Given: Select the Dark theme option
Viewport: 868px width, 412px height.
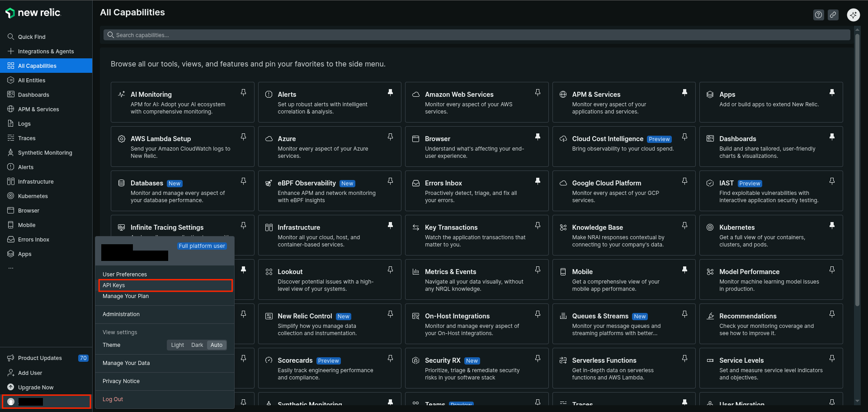Looking at the screenshot, I should (197, 345).
